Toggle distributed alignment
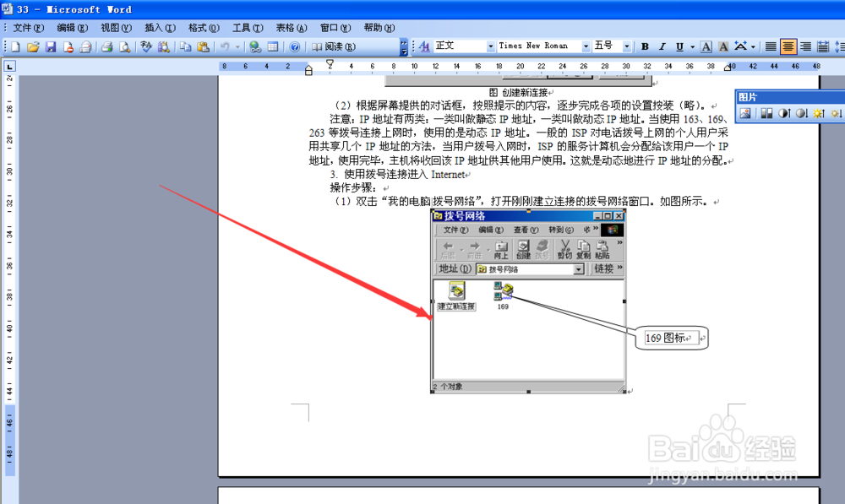 (822, 46)
